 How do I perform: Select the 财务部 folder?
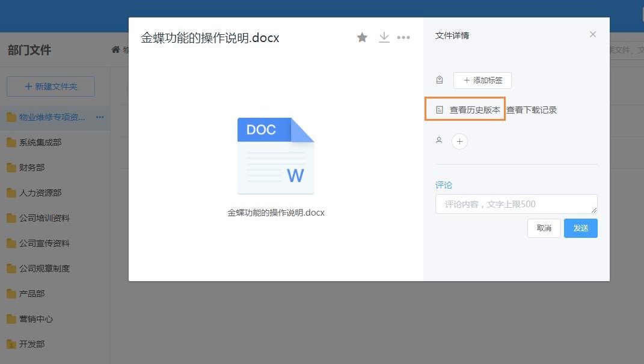pos(32,168)
